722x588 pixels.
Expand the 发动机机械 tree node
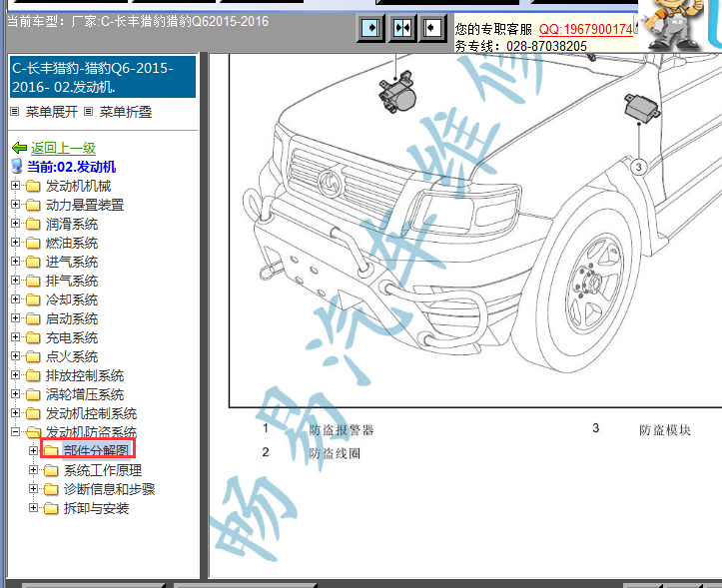tap(16, 185)
